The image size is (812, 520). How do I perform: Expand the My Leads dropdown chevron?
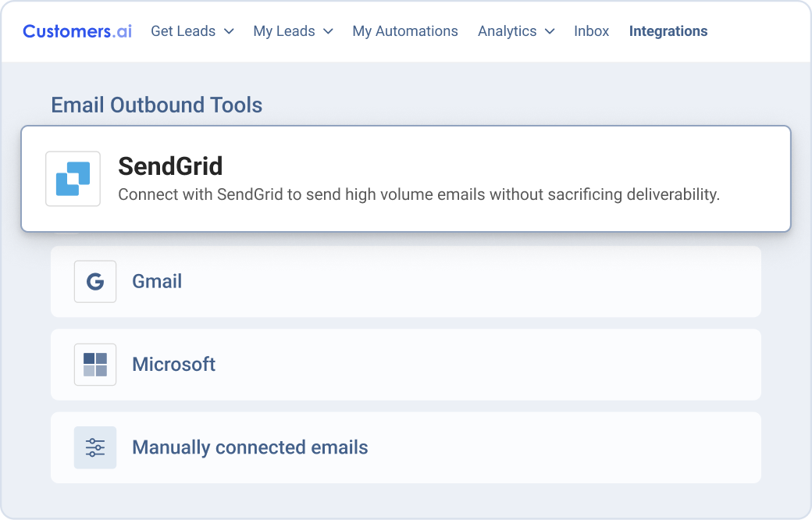tap(328, 31)
